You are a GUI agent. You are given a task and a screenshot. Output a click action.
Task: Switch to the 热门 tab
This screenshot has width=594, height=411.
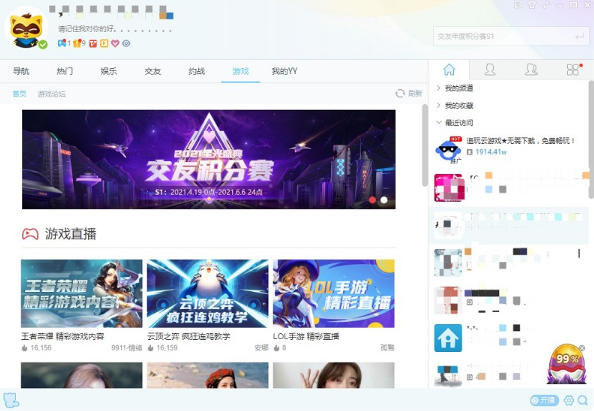65,71
